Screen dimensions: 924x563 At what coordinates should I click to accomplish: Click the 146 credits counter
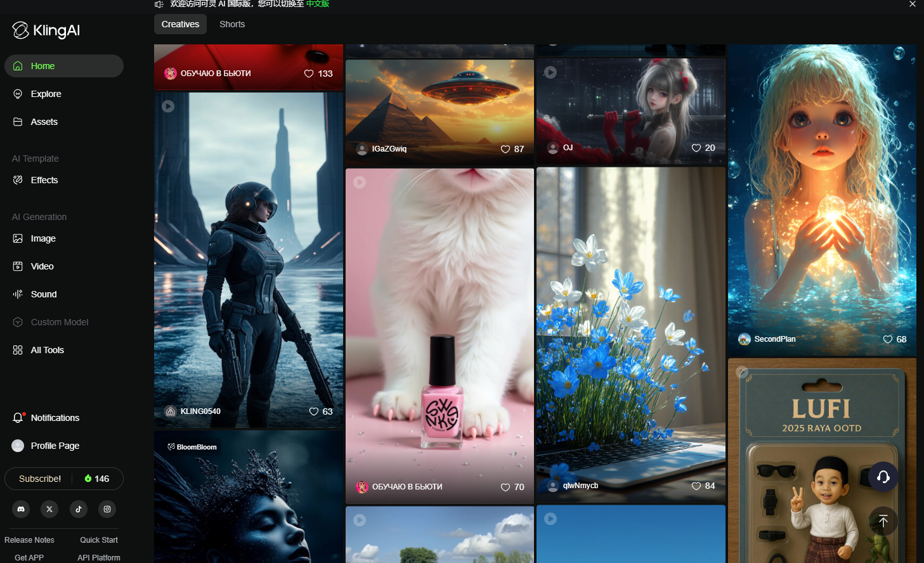pos(97,479)
